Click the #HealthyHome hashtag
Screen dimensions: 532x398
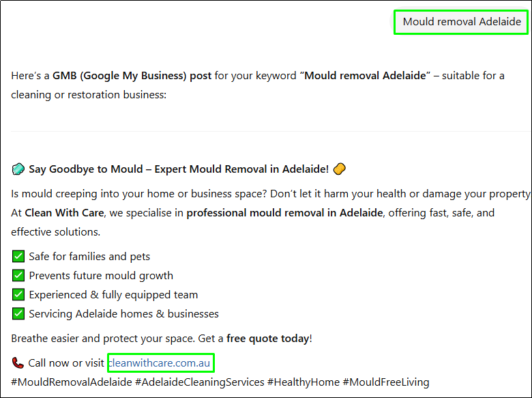[x=303, y=382]
